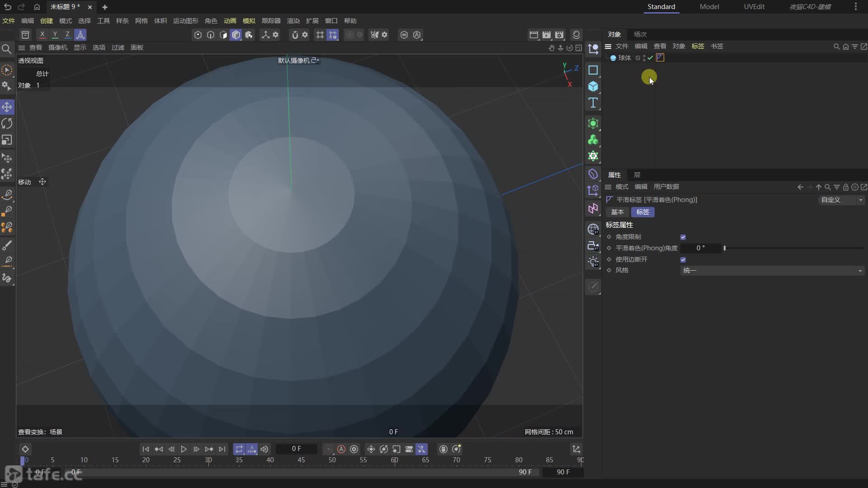Toggle 使用边断开 checkbox
Image resolution: width=868 pixels, height=488 pixels.
(683, 260)
